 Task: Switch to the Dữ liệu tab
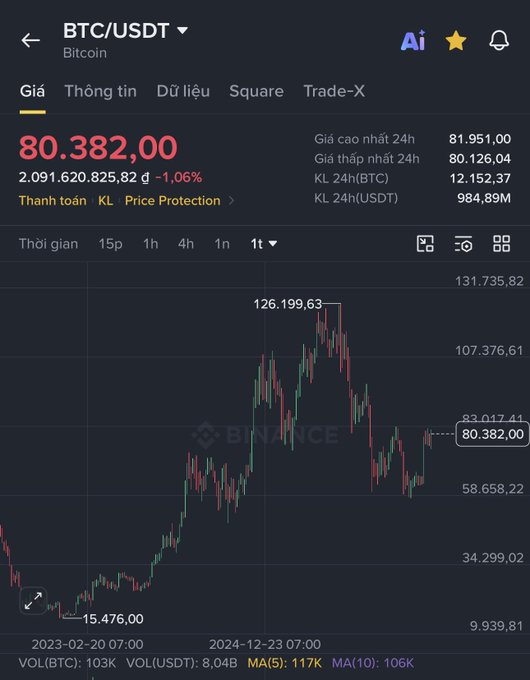pos(183,91)
